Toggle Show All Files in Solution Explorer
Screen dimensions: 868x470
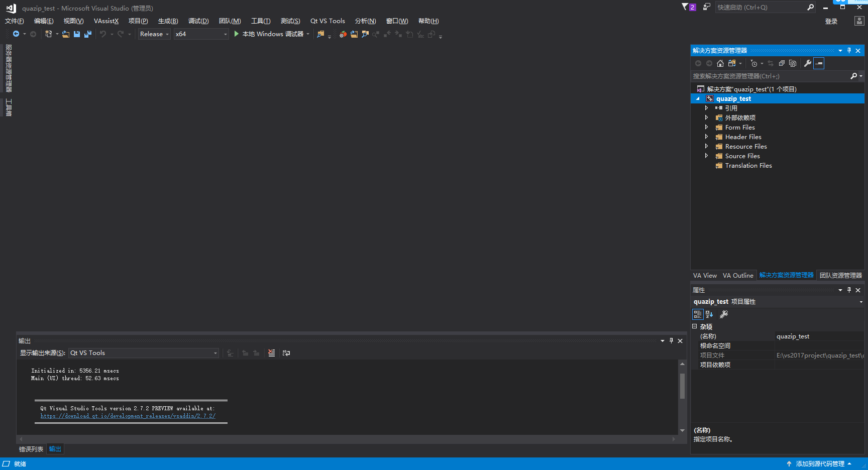click(793, 63)
